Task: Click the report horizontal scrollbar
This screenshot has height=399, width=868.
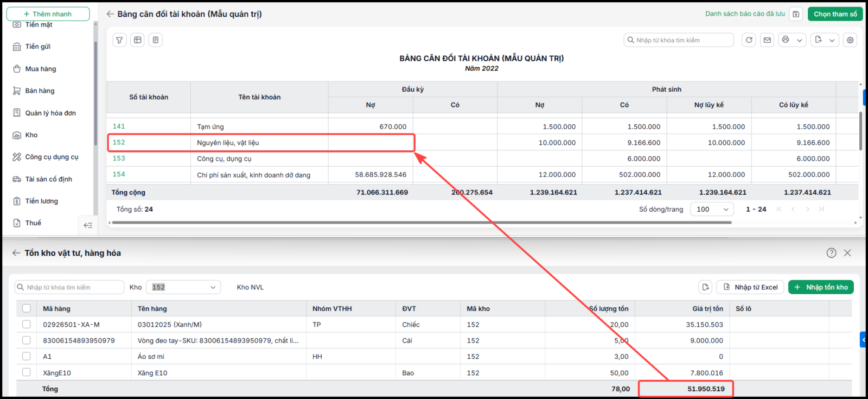Action: (x=421, y=223)
